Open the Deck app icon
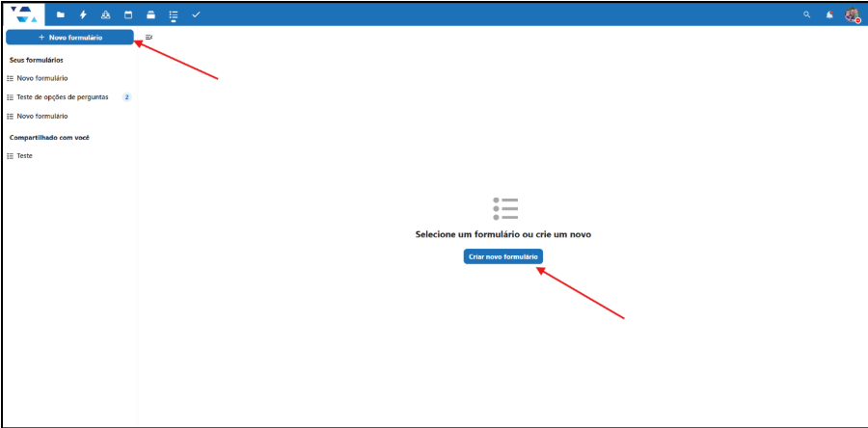 point(150,14)
